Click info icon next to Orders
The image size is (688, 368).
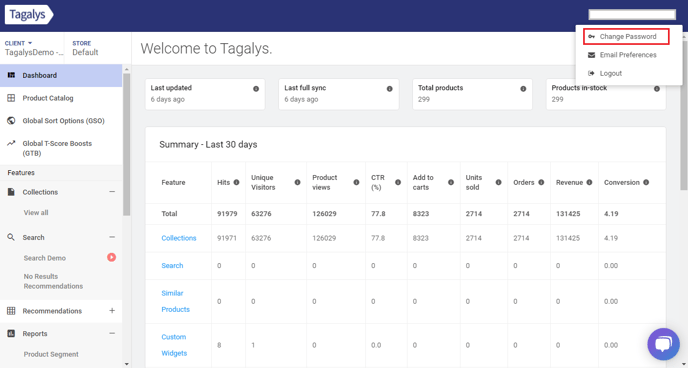pos(541,182)
